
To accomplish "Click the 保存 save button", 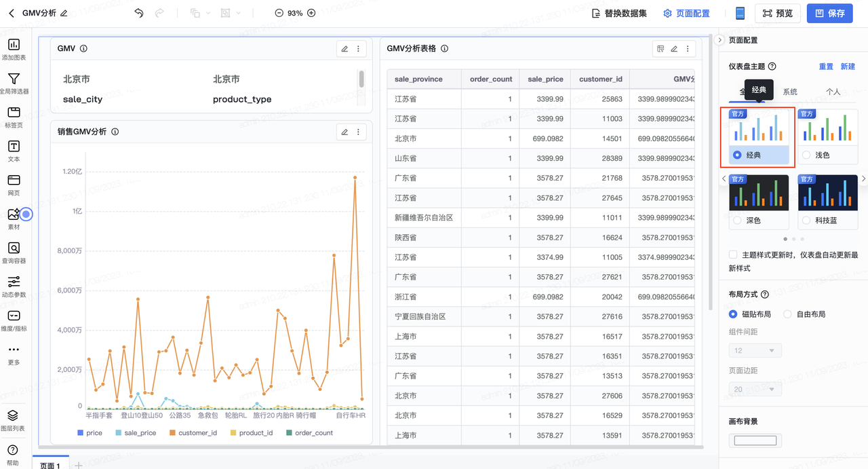I will click(x=829, y=13).
